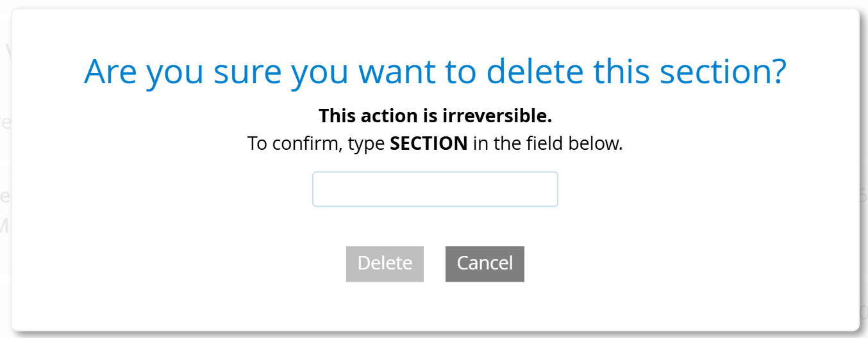
Task: Click the light grey Delete option
Action: [385, 264]
